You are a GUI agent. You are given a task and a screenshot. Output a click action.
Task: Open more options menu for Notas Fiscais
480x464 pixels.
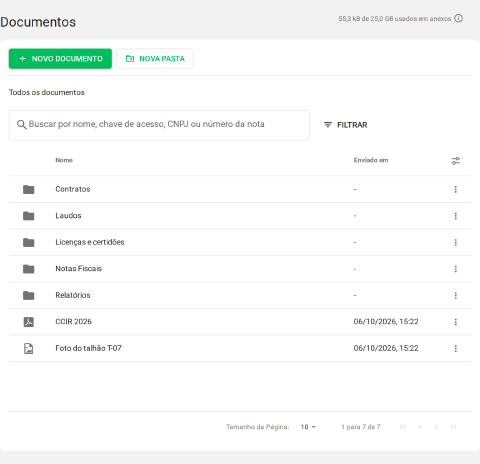click(x=456, y=269)
